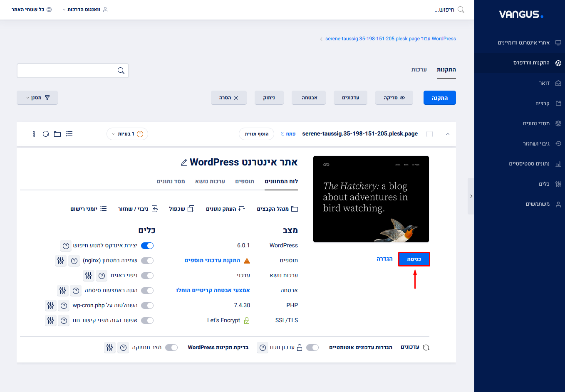The width and height of the screenshot is (565, 392).
Task: Switch to the ערכות tab
Action: pyautogui.click(x=419, y=69)
